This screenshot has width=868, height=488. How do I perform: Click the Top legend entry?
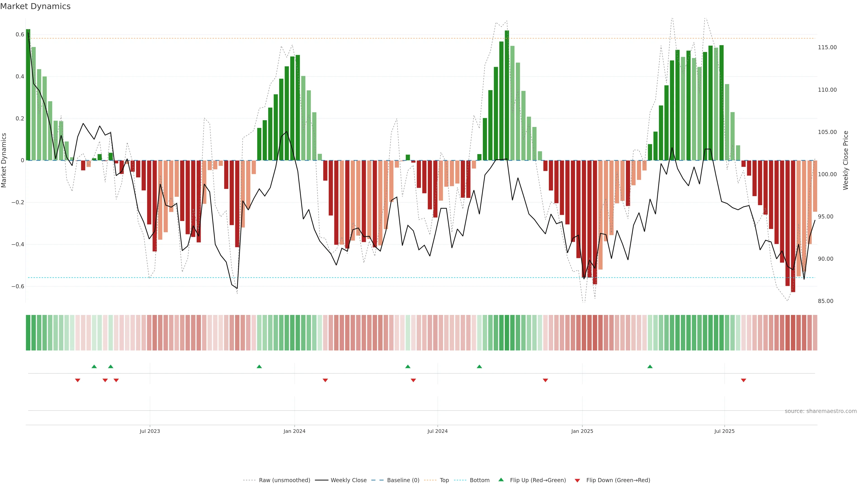tap(444, 480)
